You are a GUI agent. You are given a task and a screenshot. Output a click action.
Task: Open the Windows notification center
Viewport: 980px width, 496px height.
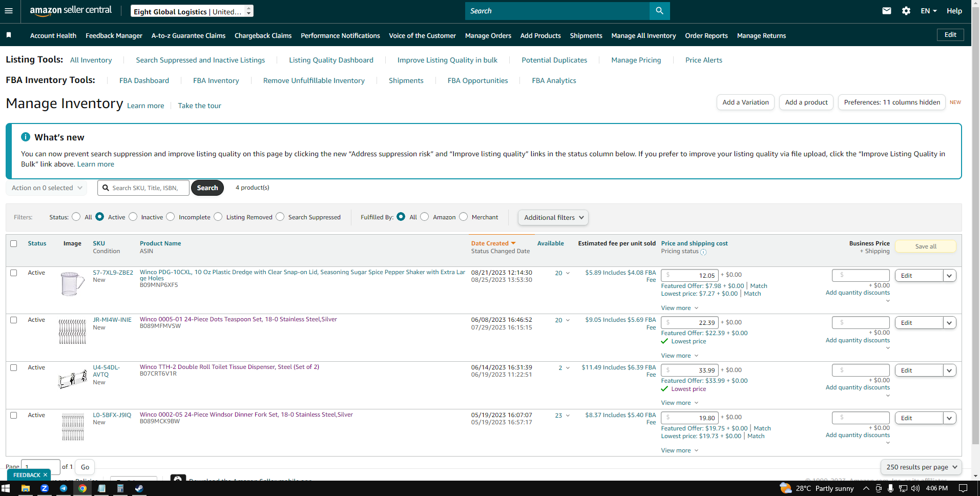(963, 488)
